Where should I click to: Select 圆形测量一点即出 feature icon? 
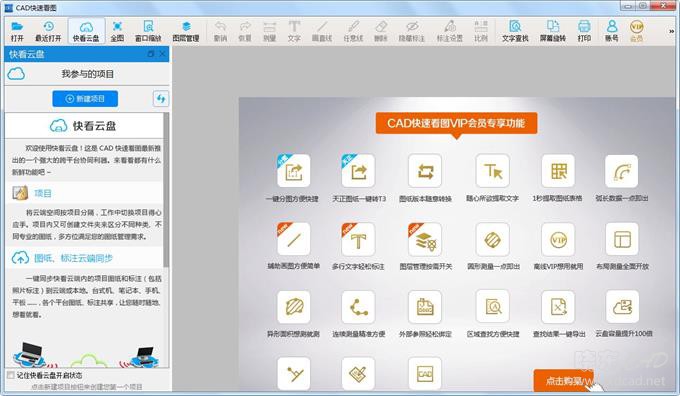click(492, 239)
